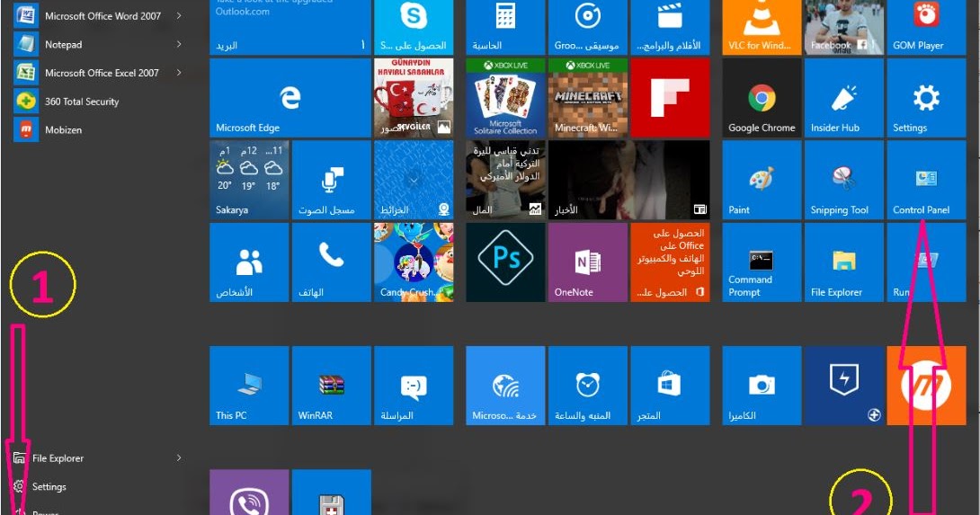Expand File Explorer jump list arrow in left pane
The image size is (980, 515).
(x=179, y=458)
